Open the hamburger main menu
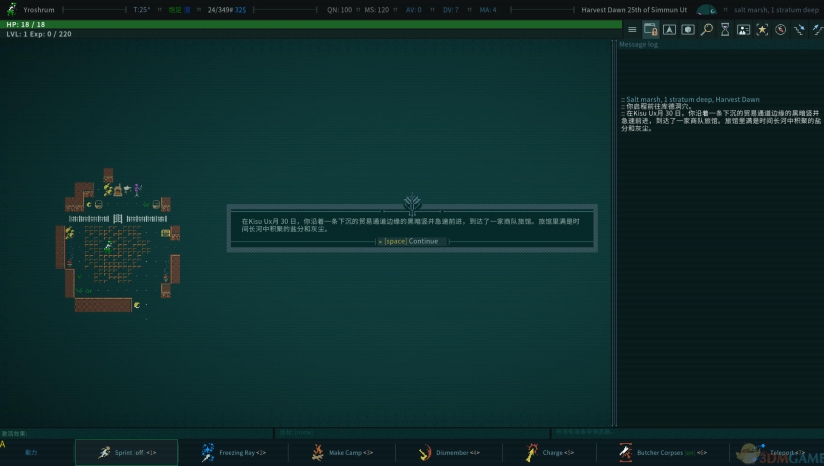The height and width of the screenshot is (466, 824). tap(632, 30)
